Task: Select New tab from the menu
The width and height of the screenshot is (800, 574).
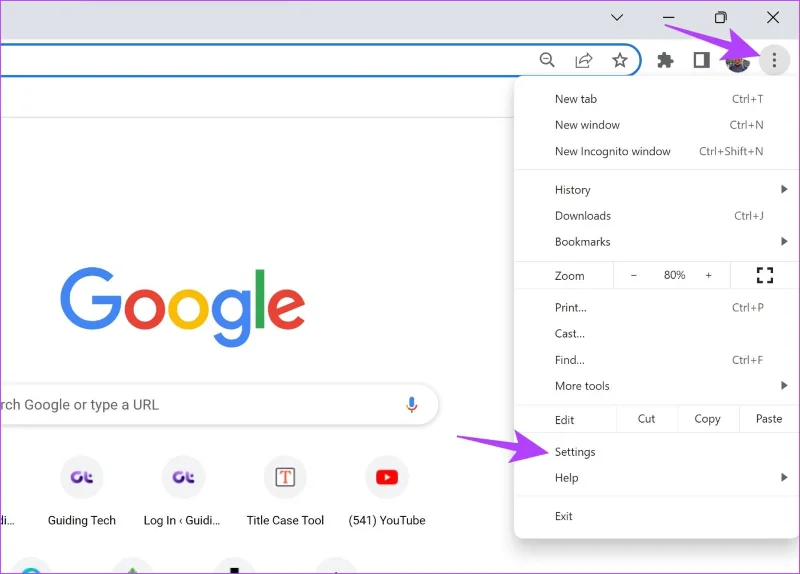Action: tap(656, 99)
